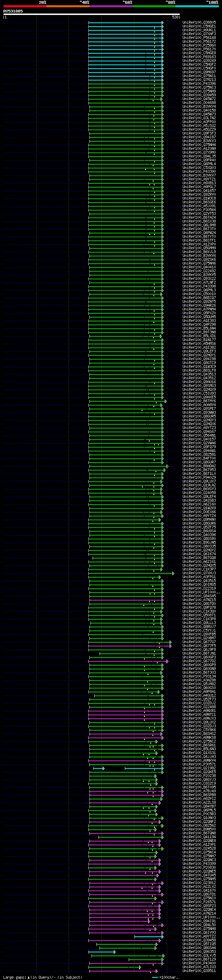Open hit UniRef100_B9N5V0
222x980 pixels.
(199, 829)
